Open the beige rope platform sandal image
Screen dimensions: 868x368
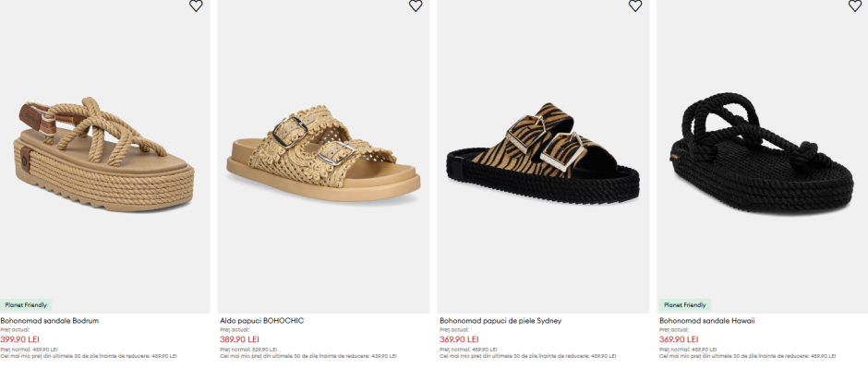coord(104,155)
